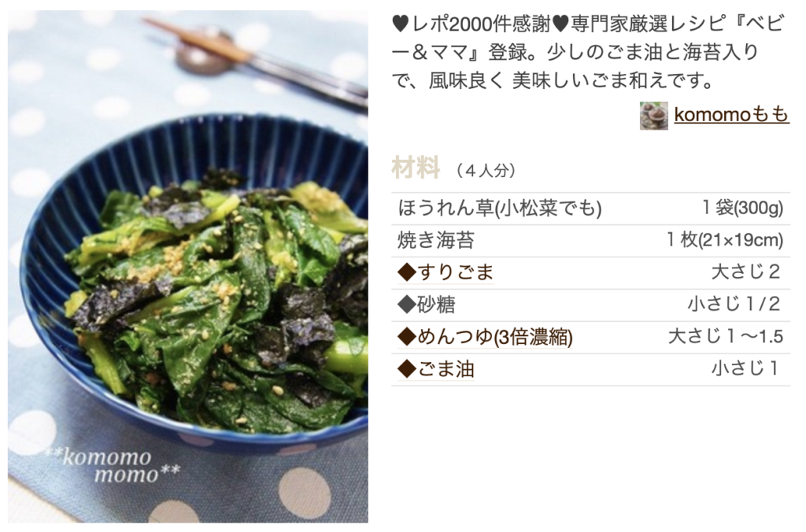The image size is (806, 532).
Task: Click the 1袋(300g) quantity text
Action: 742,208
